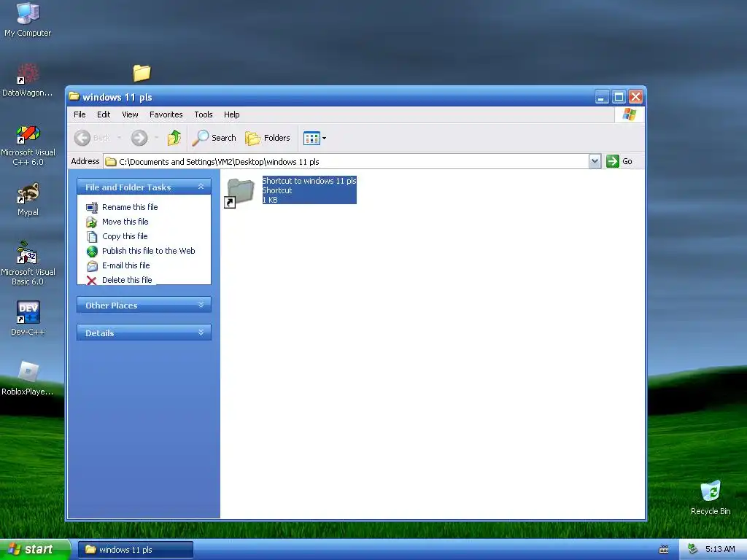Click the Go button
The width and height of the screenshot is (747, 560).
pyautogui.click(x=619, y=161)
